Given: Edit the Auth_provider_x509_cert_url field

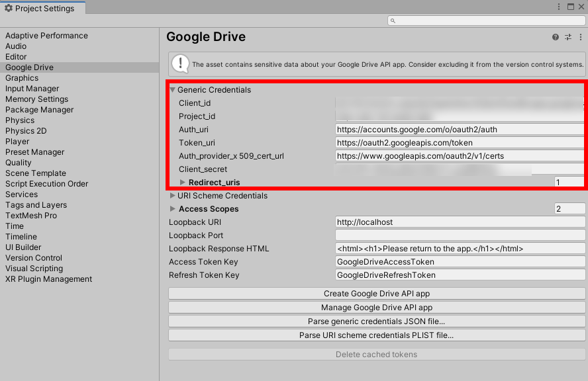Looking at the screenshot, I should (460, 156).
